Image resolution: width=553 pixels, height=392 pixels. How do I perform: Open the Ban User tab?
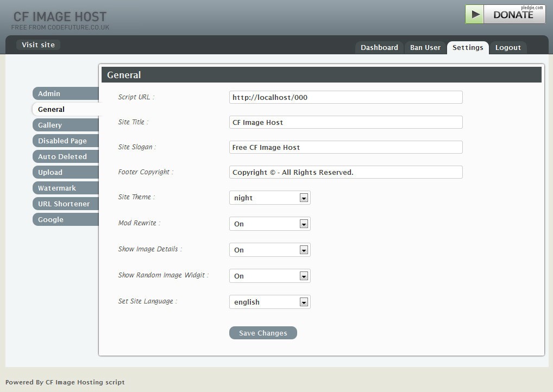click(x=425, y=48)
